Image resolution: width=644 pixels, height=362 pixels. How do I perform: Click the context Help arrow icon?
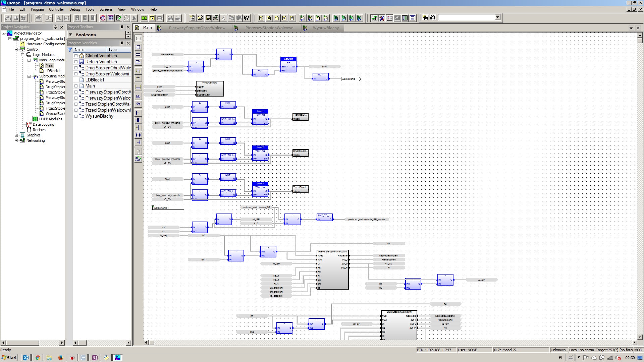(247, 18)
